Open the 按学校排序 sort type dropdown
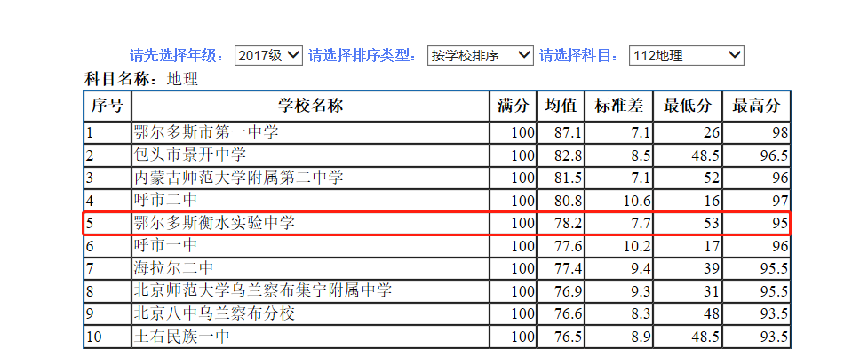Image resolution: width=868 pixels, height=349 pixels. coord(480,55)
